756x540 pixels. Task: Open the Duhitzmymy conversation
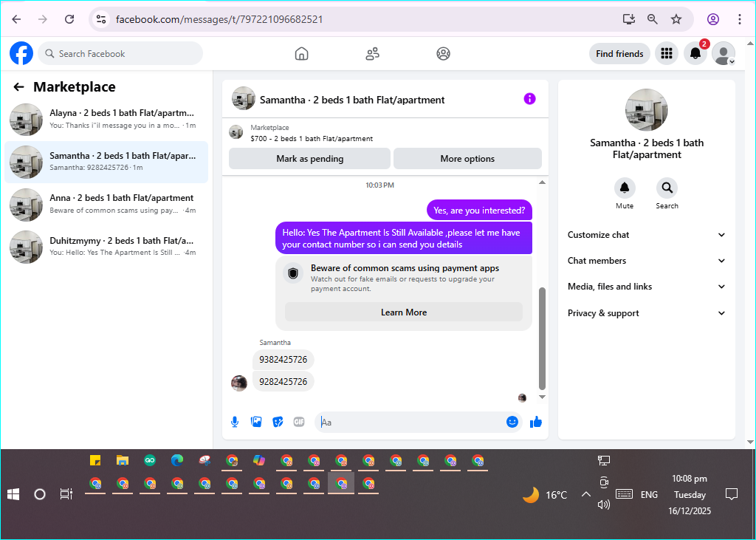click(x=106, y=246)
